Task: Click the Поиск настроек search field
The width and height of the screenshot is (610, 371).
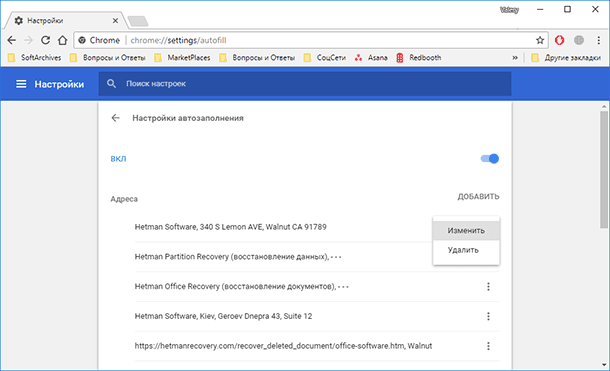Action: 305,84
